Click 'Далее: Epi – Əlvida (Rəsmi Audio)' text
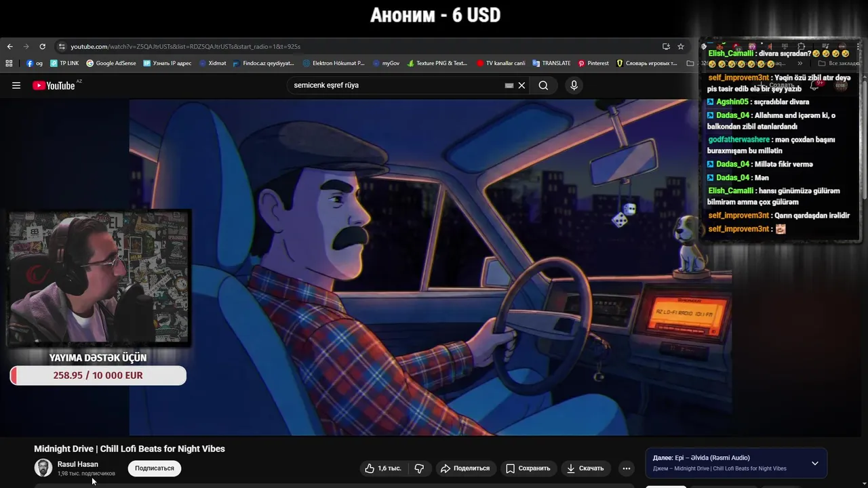This screenshot has width=868, height=488. pyautogui.click(x=701, y=458)
